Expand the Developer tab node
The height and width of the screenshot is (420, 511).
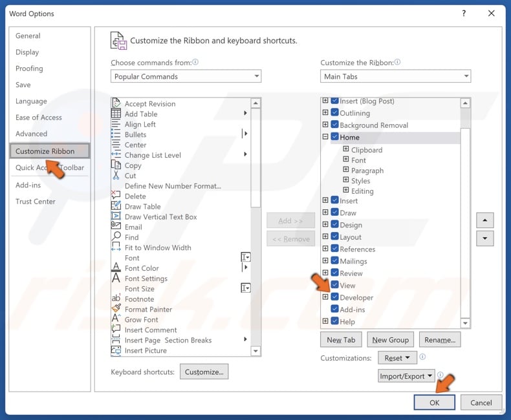click(325, 297)
